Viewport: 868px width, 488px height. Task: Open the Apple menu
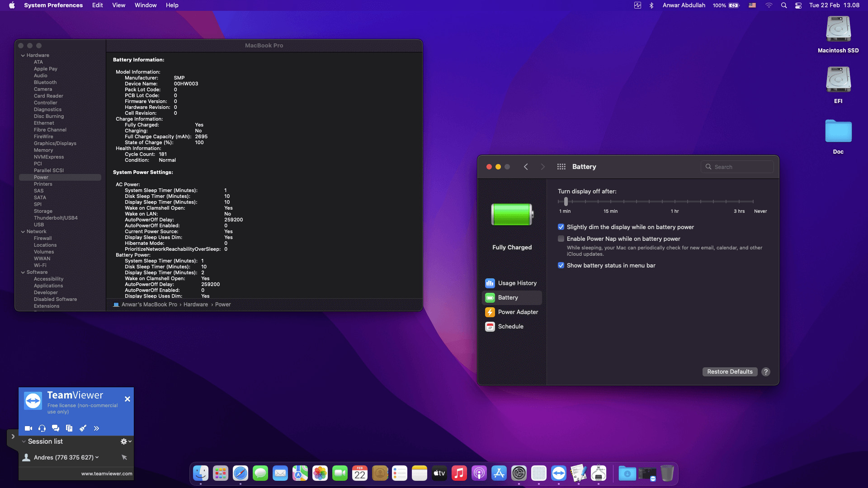click(12, 5)
